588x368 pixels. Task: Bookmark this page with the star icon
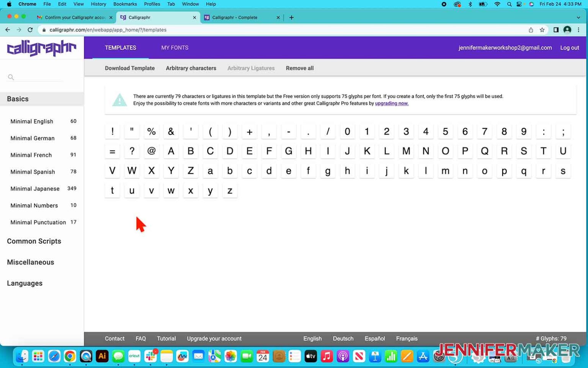point(542,30)
